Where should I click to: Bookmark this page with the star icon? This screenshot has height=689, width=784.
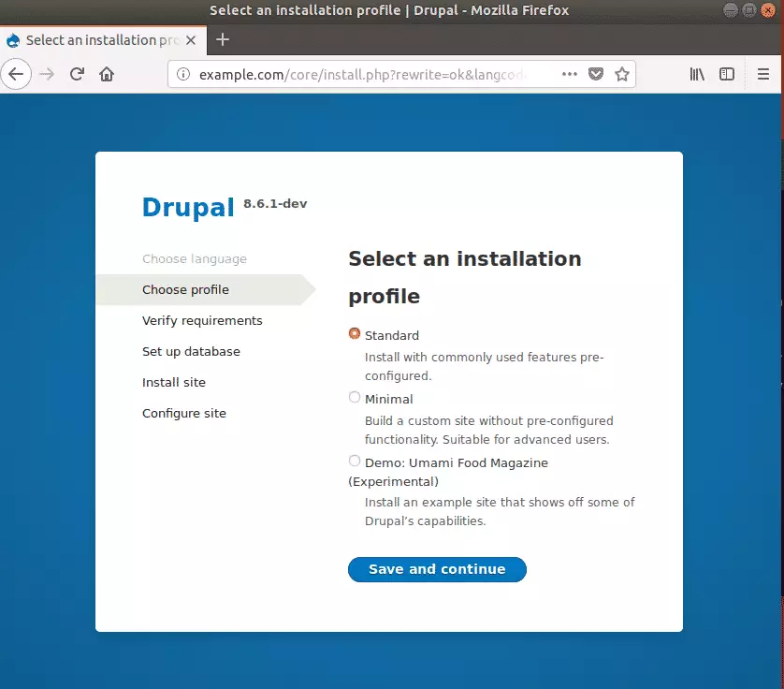[622, 75]
